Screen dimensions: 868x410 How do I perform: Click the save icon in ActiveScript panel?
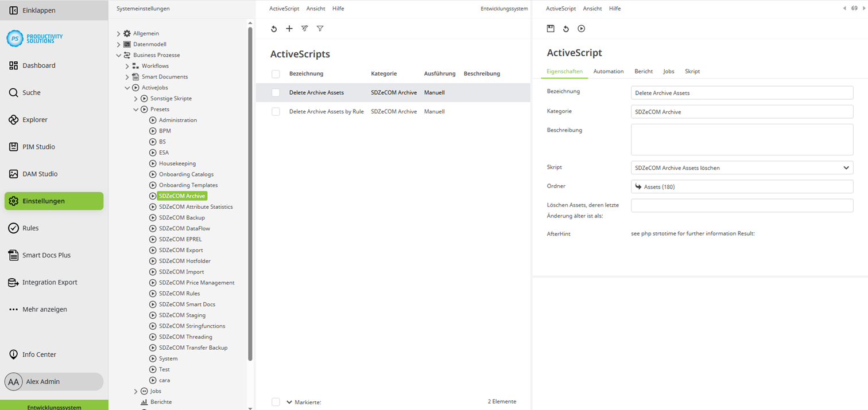point(551,29)
